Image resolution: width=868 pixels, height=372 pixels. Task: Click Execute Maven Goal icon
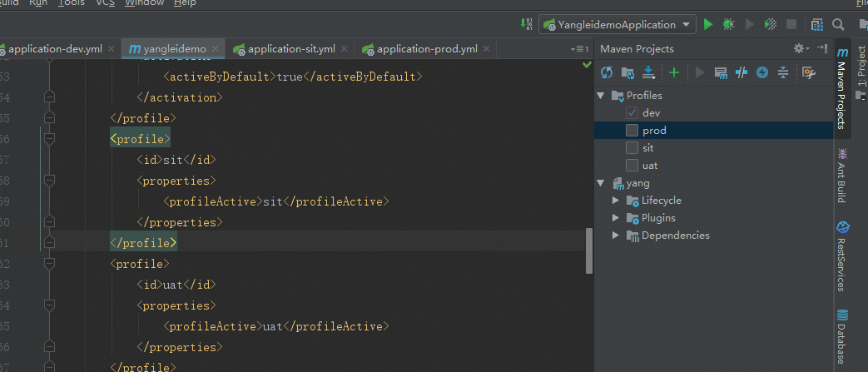pos(721,73)
